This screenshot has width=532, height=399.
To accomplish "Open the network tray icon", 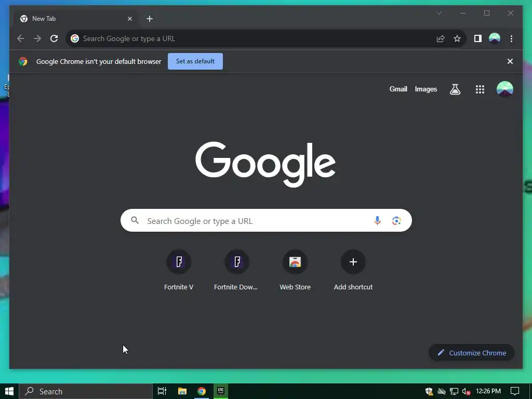I will click(454, 392).
